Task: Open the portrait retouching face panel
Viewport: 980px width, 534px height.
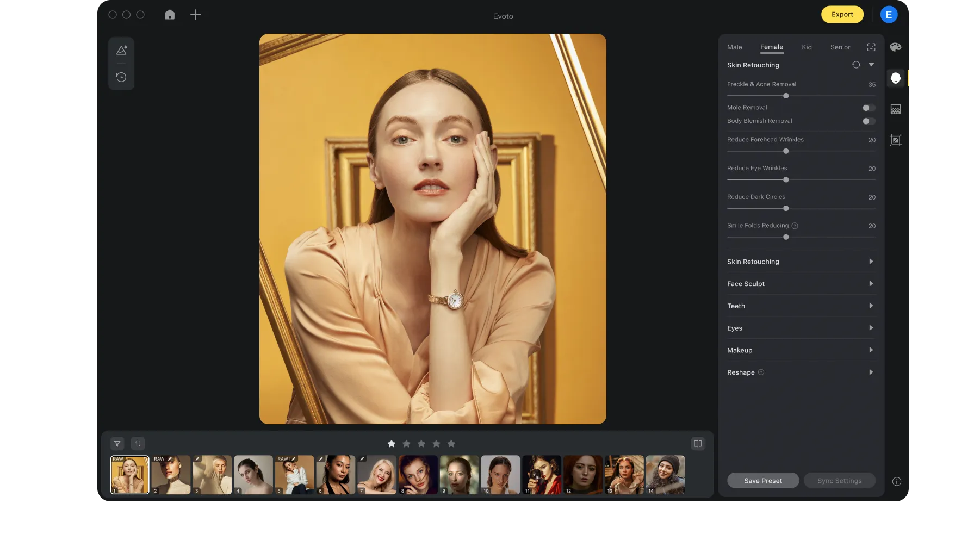Action: click(896, 78)
